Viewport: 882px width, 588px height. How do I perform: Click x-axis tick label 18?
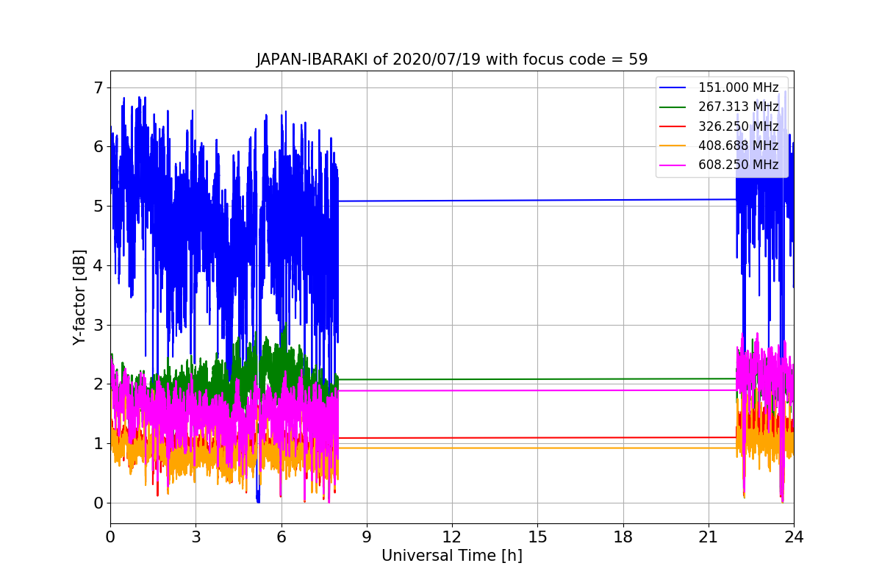[x=623, y=537]
